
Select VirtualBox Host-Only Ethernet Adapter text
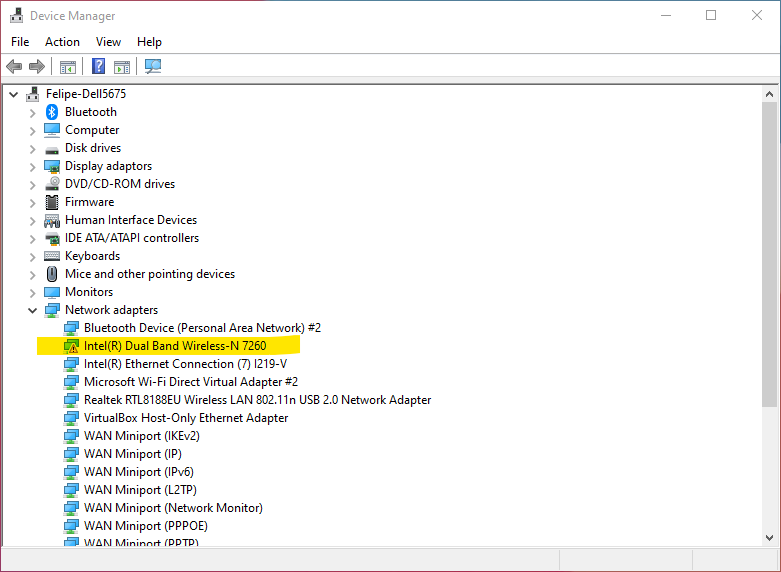pyautogui.click(x=186, y=418)
